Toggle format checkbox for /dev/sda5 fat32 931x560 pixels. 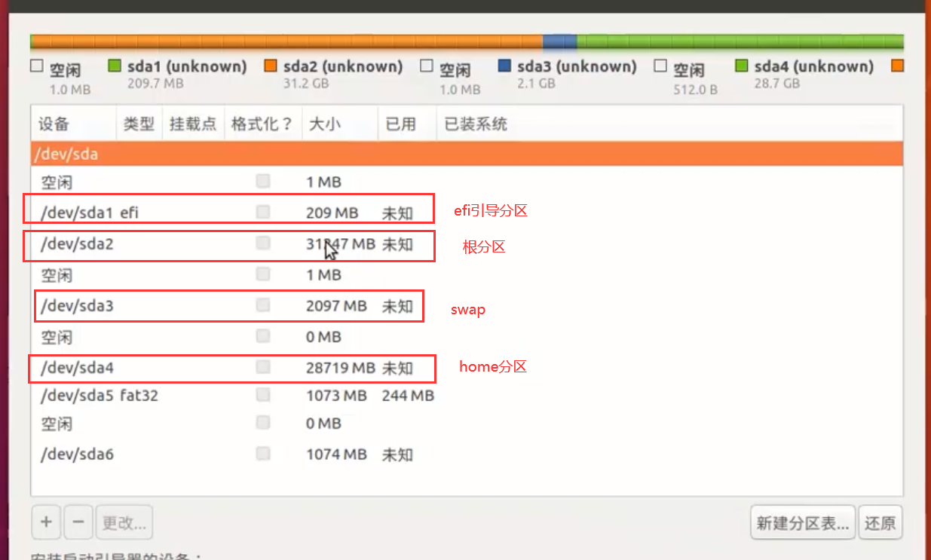[262, 395]
